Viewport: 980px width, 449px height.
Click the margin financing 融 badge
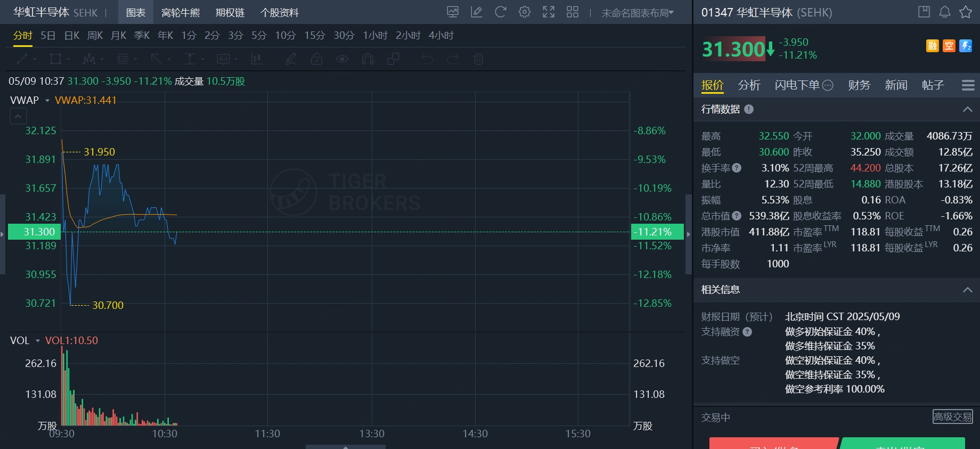(x=932, y=46)
